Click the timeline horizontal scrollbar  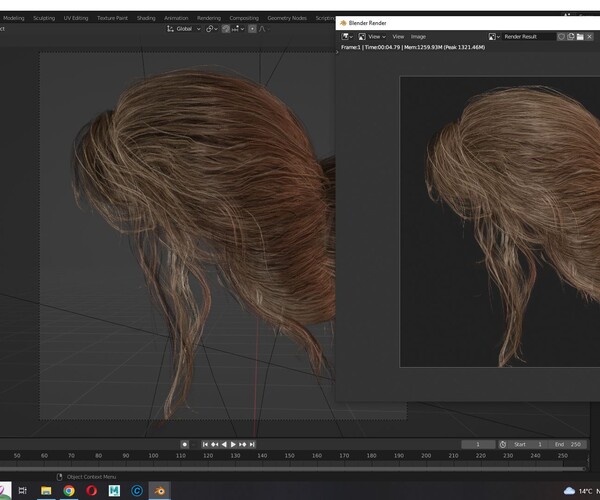[x=292, y=468]
